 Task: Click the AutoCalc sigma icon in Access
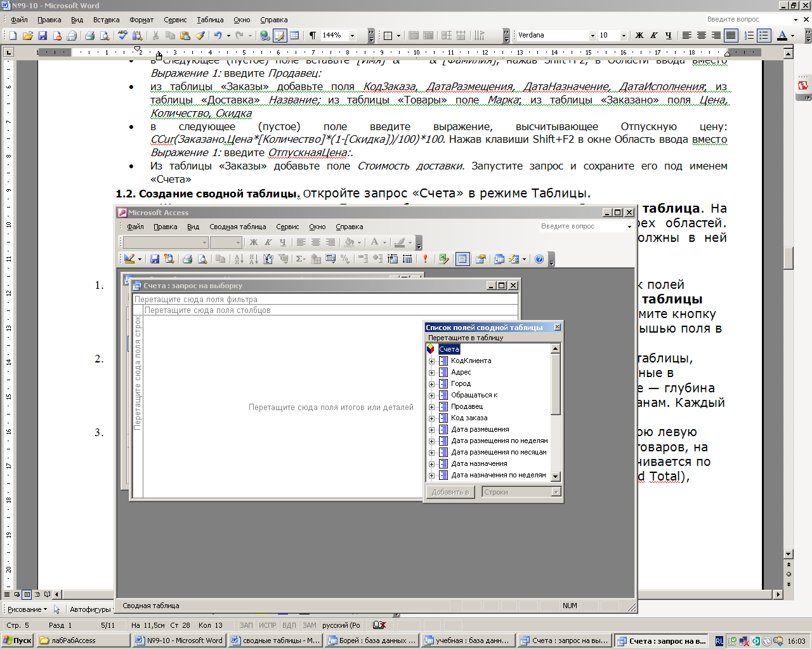tap(300, 259)
